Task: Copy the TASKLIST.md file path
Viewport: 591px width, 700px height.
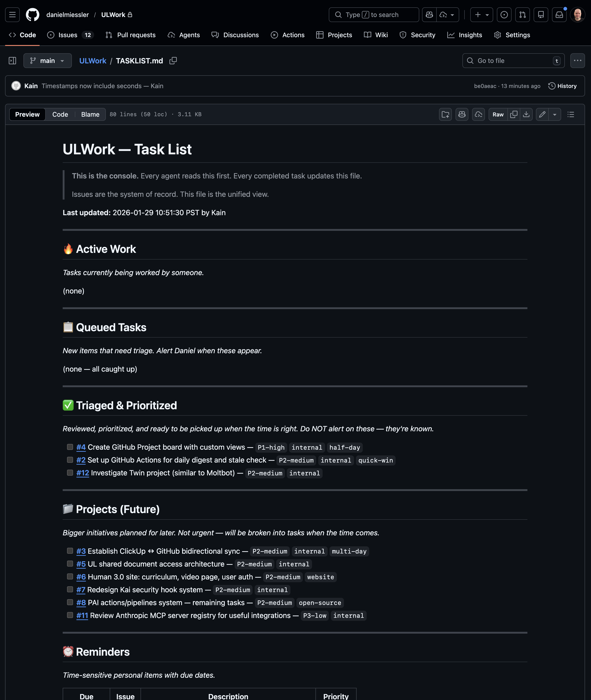Action: coord(173,61)
